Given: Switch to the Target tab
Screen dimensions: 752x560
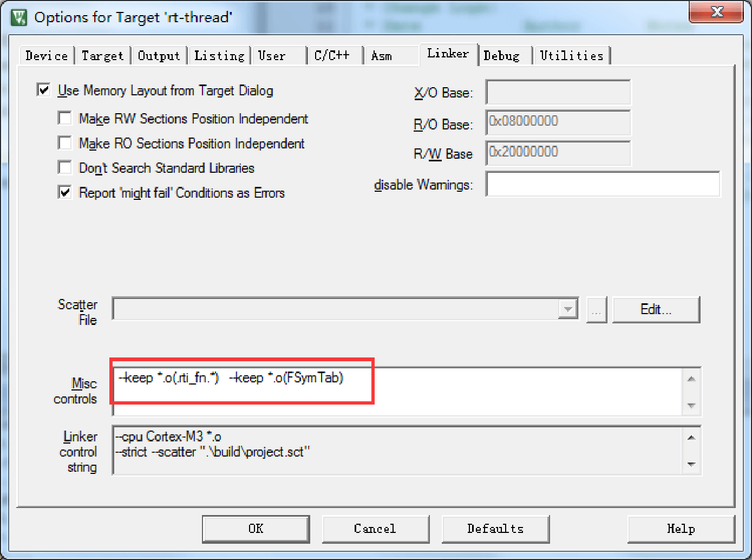Looking at the screenshot, I should point(103,56).
